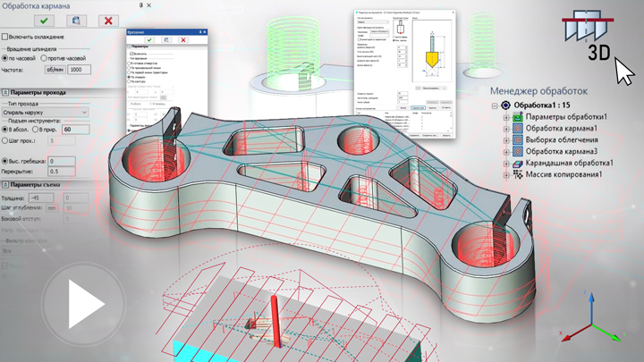
Task: Click the Выс. гребешка value field
Action: [62, 161]
